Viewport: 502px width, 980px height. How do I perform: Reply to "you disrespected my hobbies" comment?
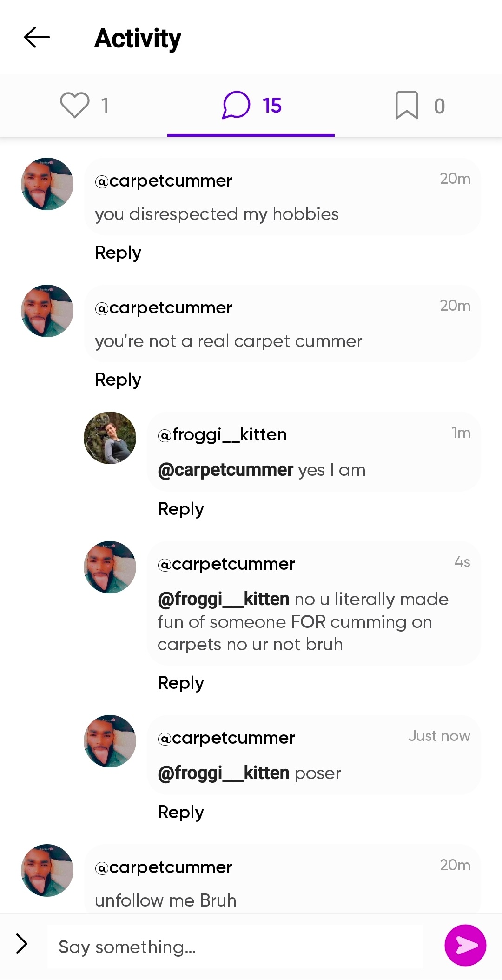coord(118,253)
